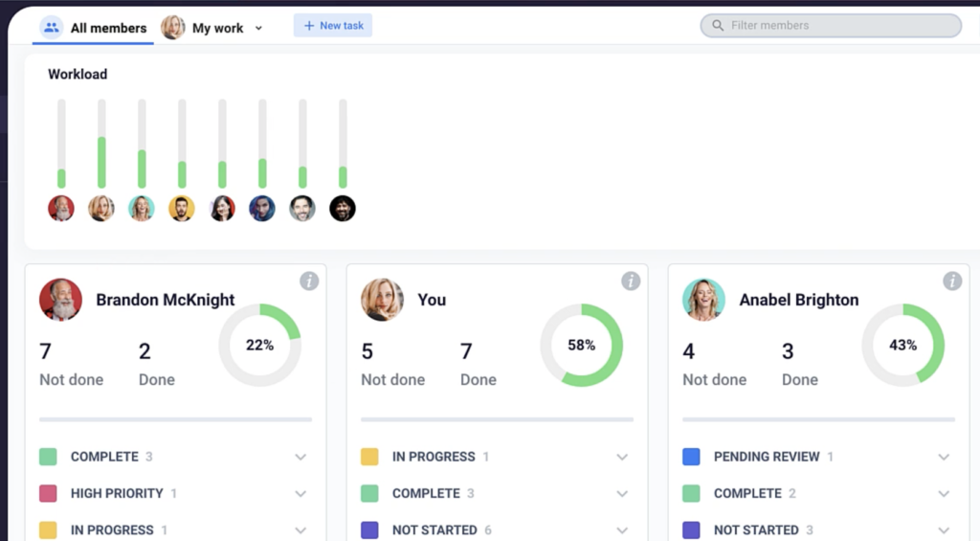Click Brandon's 7 Not done count
The image size is (980, 541).
pyautogui.click(x=46, y=351)
